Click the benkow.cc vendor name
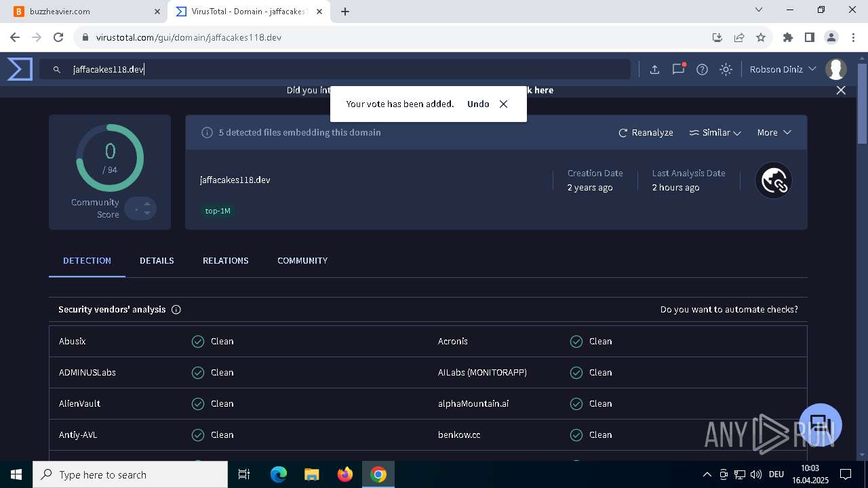 [x=459, y=434]
